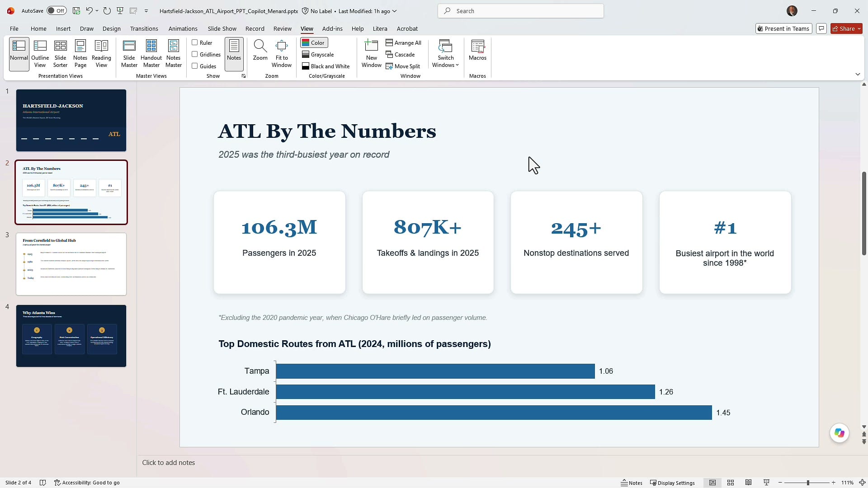868x488 pixels.
Task: Select slide 1 Hartsfield-Jackson thumbnail
Action: point(71,120)
